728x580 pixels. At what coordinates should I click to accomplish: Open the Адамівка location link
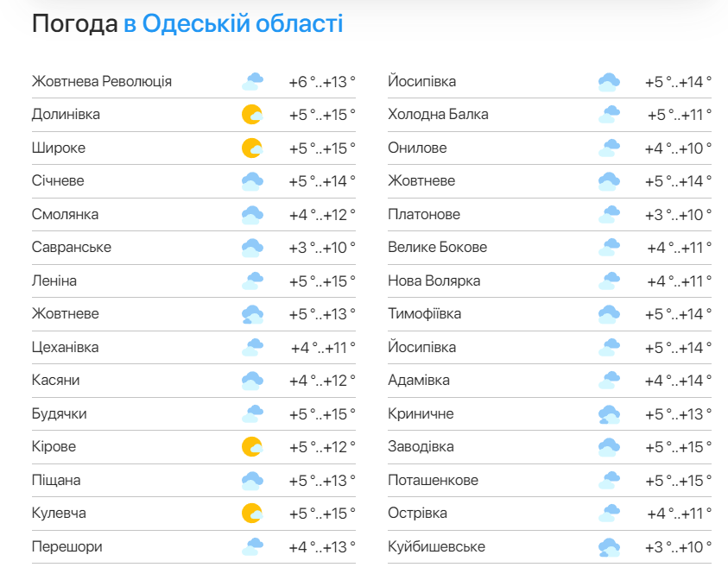click(x=419, y=380)
